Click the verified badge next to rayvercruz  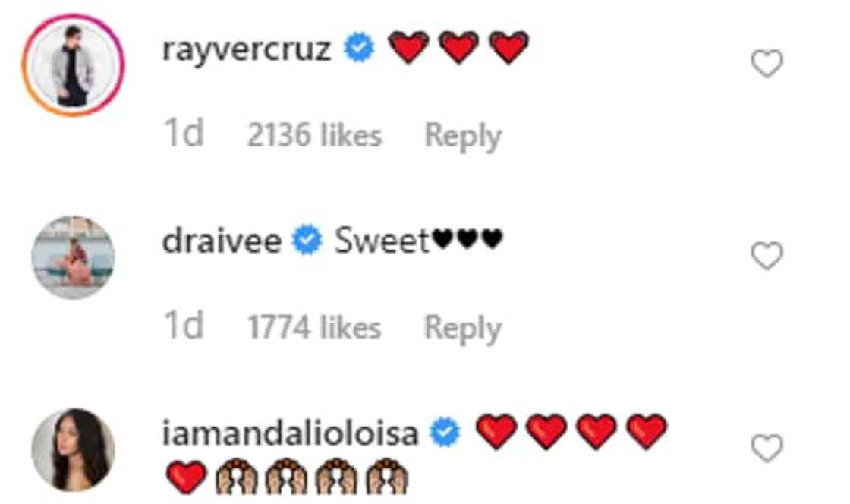359,48
